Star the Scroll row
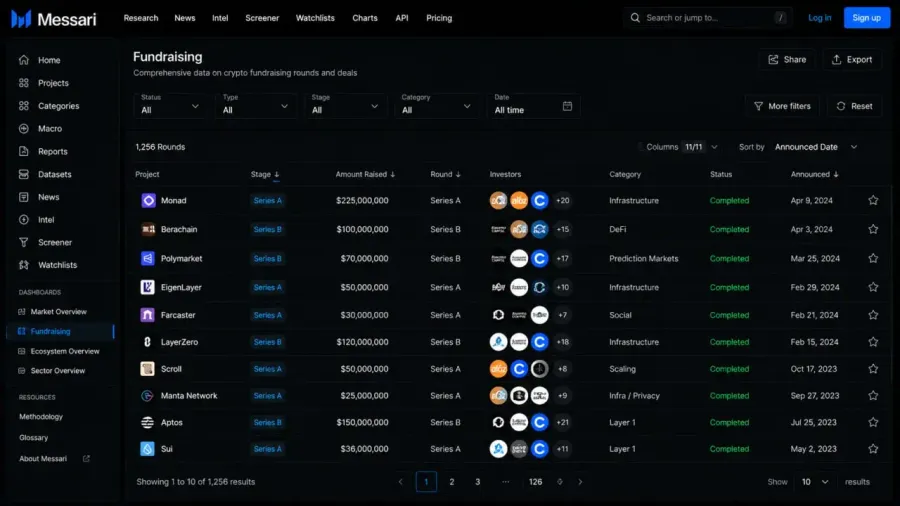Screen dimensions: 900x506 tap(873, 369)
